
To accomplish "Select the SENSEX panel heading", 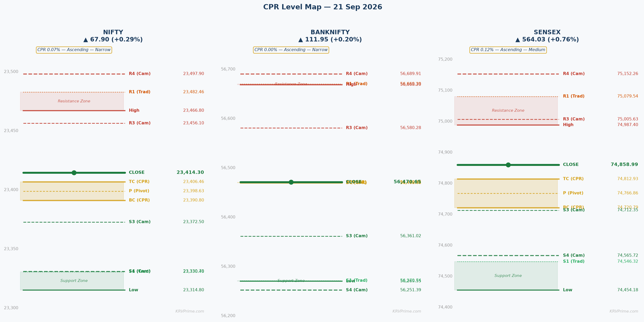I will point(547,32).
